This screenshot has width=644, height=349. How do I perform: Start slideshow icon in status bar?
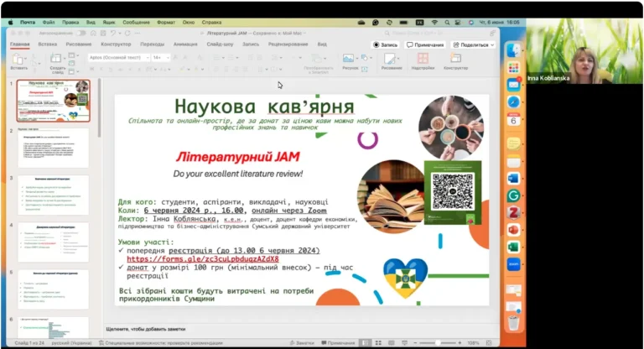[404, 342]
